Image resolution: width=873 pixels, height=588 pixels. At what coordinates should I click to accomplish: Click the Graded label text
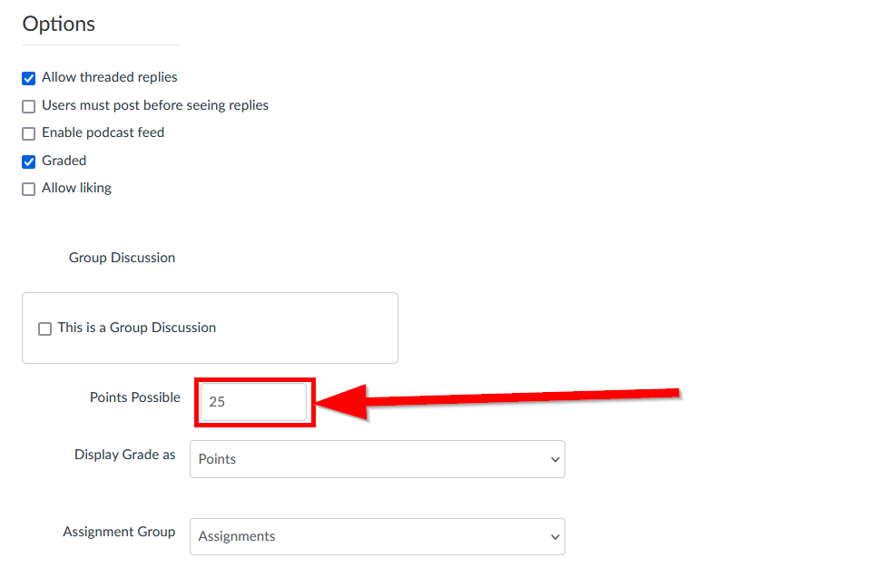click(64, 161)
